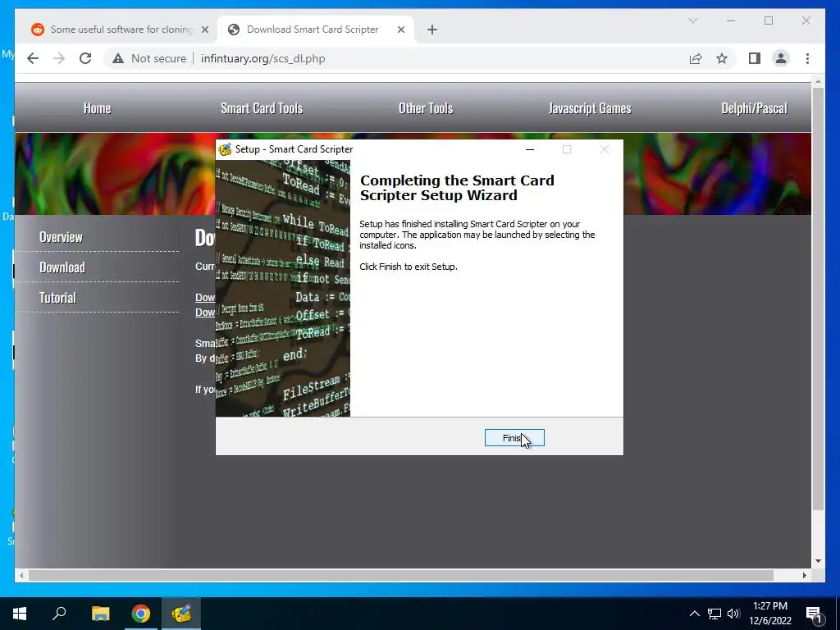This screenshot has height=630, width=840.
Task: Open the notification center icon
Action: tap(815, 614)
